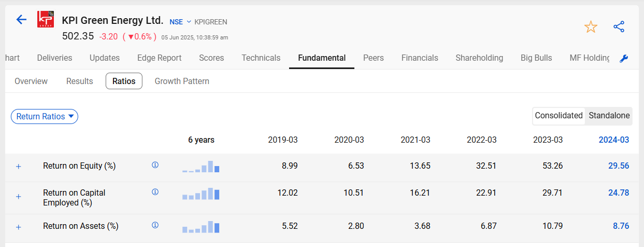Click the Return on Assets (%) label

point(81,226)
